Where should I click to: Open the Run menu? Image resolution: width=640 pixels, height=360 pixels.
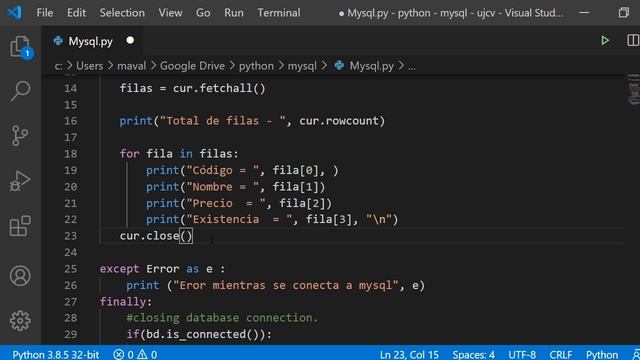pyautogui.click(x=234, y=13)
